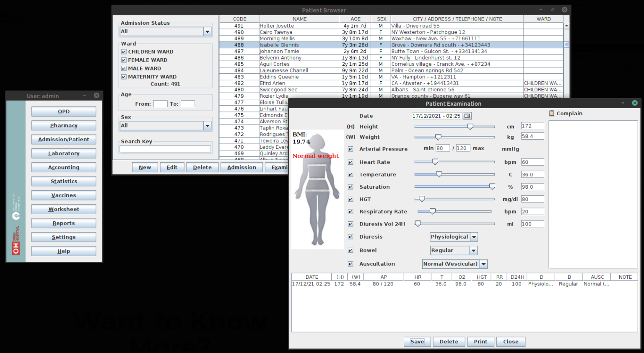Viewport: 644px width, 353px height.
Task: Click the Complain clipboard icon
Action: click(552, 113)
